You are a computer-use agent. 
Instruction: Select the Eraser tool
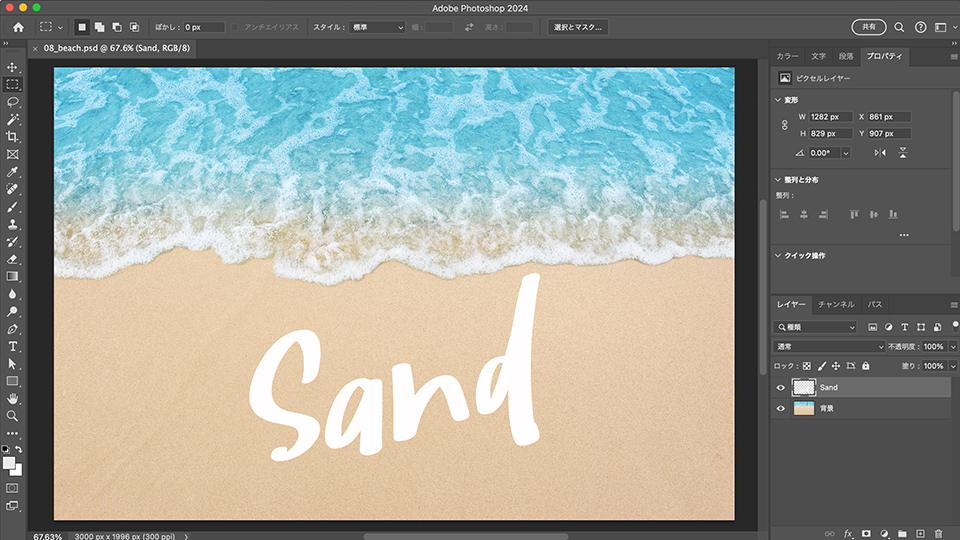(12, 259)
